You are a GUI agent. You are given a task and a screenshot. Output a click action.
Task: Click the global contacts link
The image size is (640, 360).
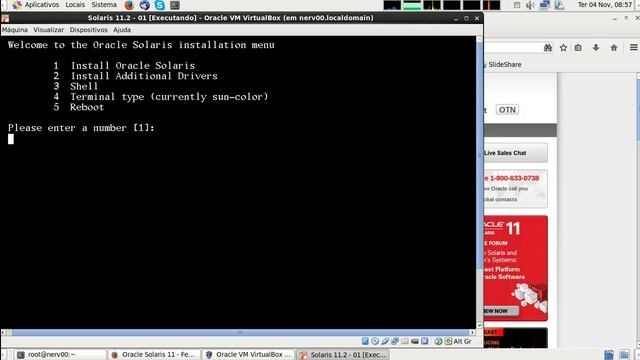tap(500, 200)
